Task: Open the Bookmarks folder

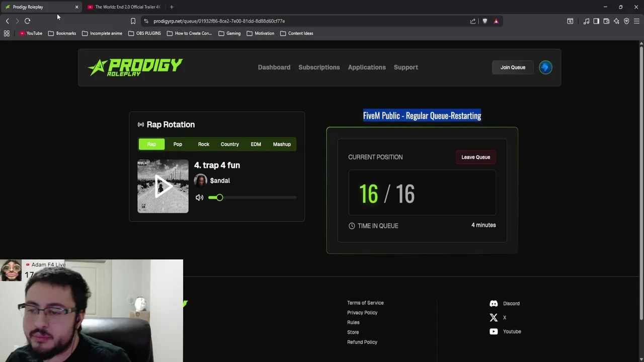Action: point(62,33)
